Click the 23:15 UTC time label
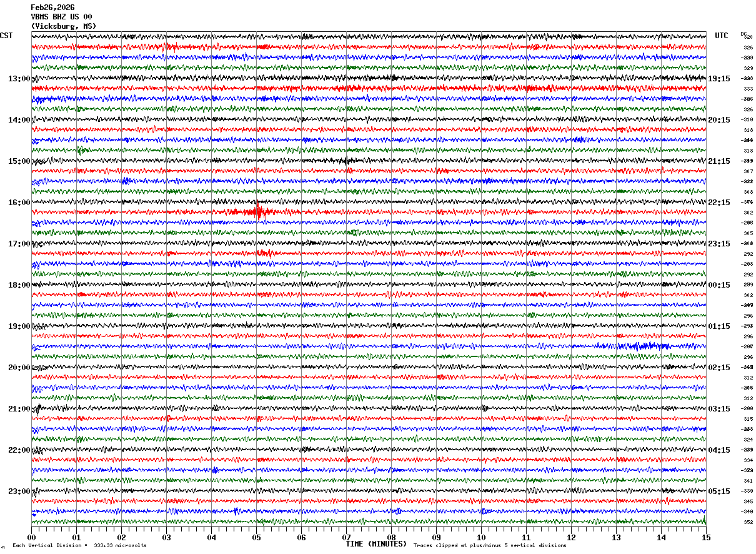The height and width of the screenshot is (554, 756). pyautogui.click(x=719, y=244)
